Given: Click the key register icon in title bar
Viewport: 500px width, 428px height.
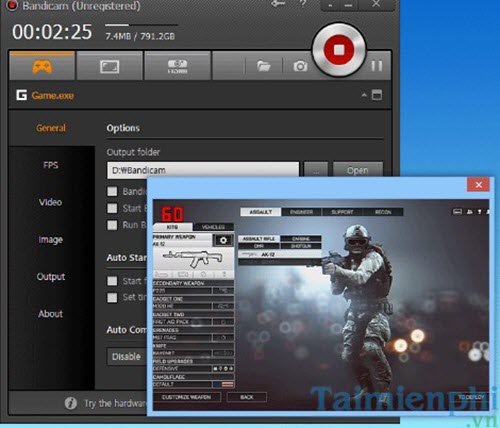Looking at the screenshot, I should [278, 4].
